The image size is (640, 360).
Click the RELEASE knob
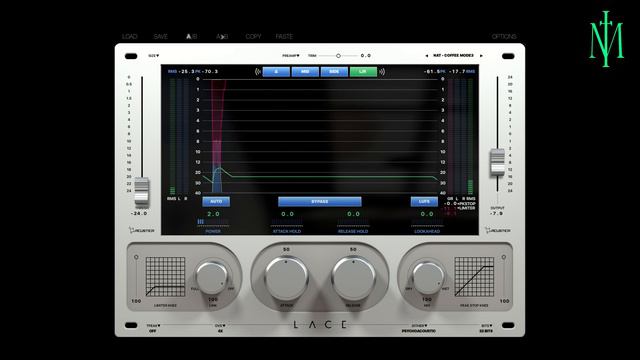coord(353,278)
